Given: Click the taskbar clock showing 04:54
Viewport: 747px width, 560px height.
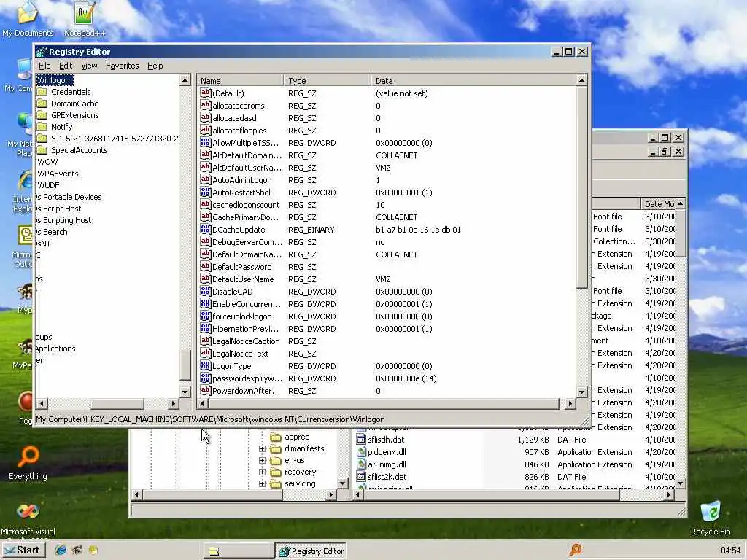Looking at the screenshot, I should (730, 551).
